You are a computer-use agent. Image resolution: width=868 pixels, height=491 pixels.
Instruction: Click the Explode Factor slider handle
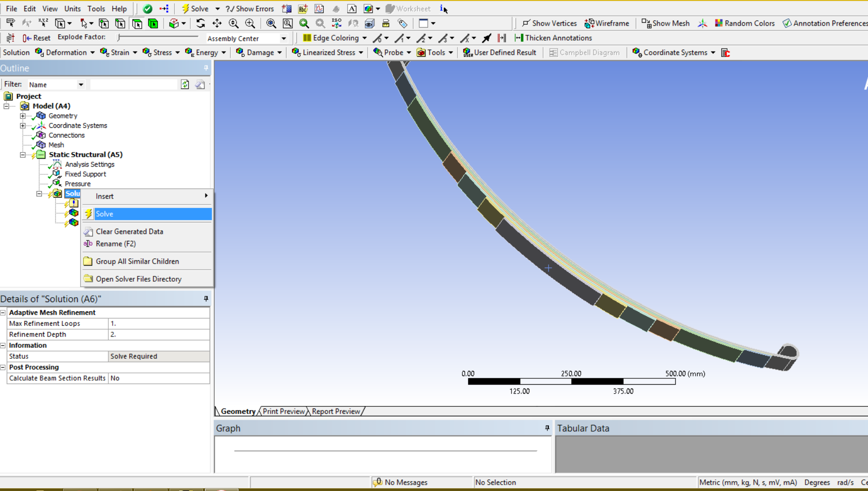point(119,37)
